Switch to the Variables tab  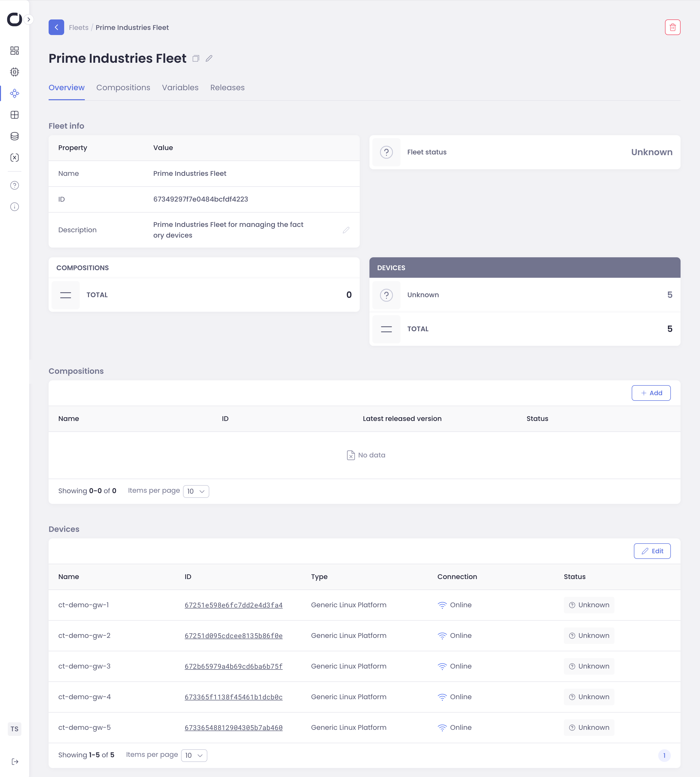pos(180,88)
